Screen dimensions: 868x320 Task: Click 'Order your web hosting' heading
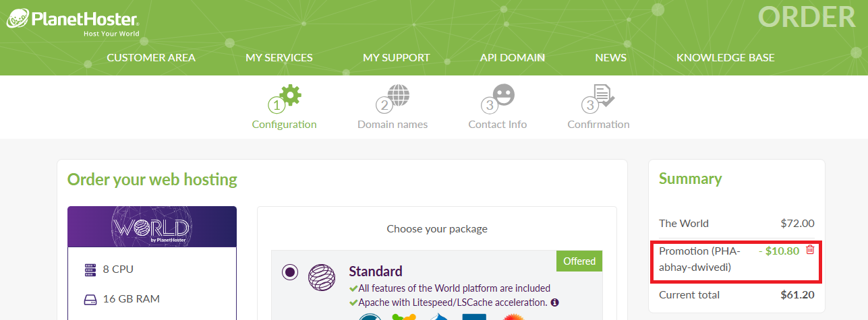point(152,180)
